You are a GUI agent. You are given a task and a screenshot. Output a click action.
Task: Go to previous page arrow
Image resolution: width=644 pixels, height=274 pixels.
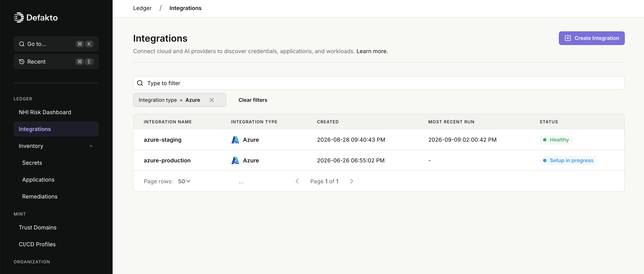[297, 181]
